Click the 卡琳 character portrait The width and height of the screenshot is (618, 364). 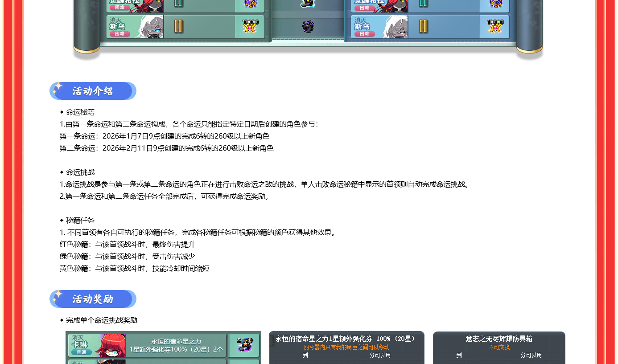(110, 345)
